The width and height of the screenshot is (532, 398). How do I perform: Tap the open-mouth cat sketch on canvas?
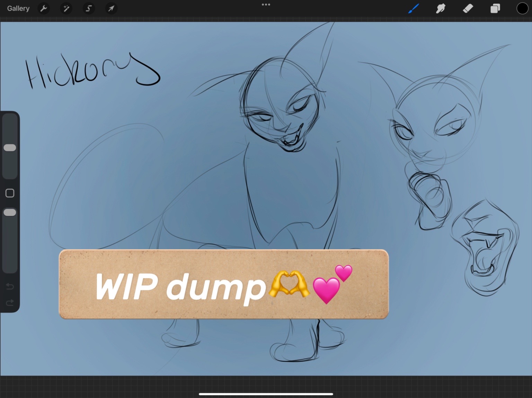(x=486, y=247)
